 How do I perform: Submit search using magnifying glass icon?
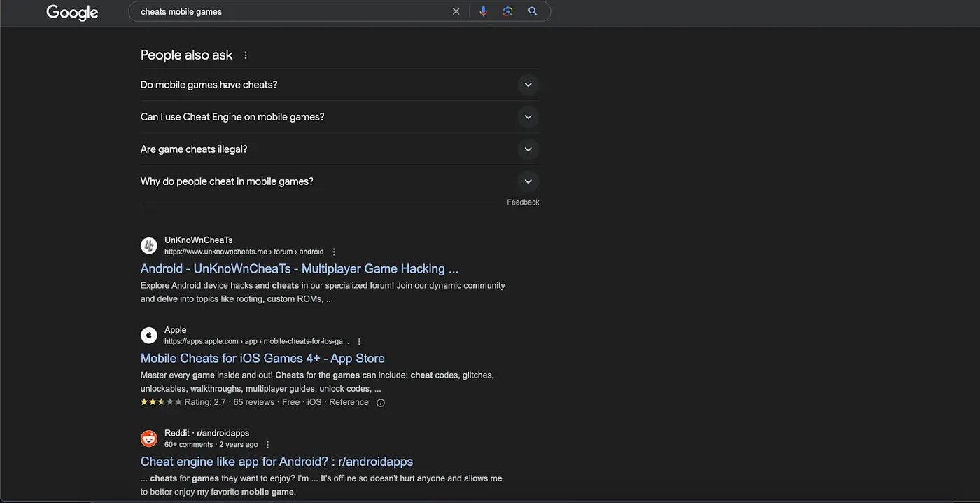point(533,11)
